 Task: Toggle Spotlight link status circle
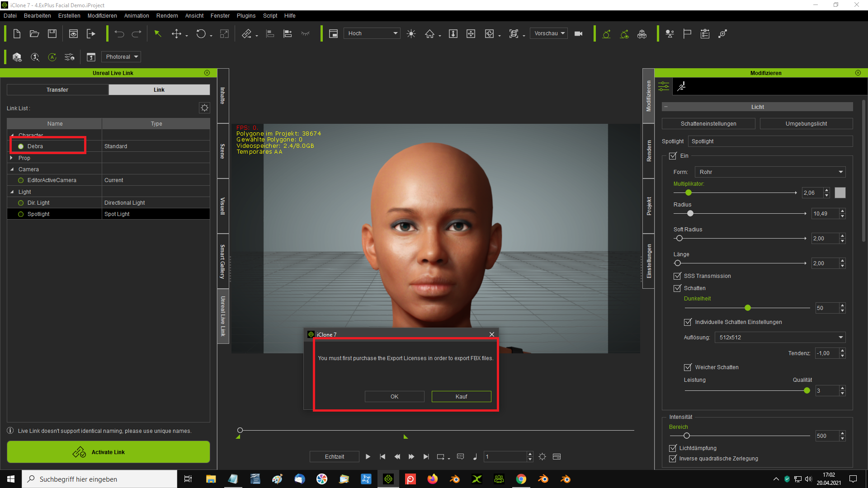pos(21,214)
